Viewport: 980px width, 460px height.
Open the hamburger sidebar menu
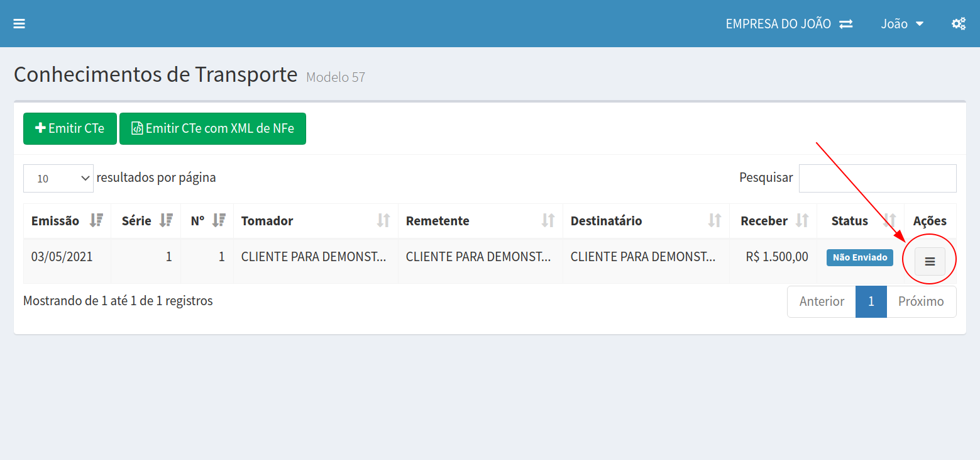point(19,24)
